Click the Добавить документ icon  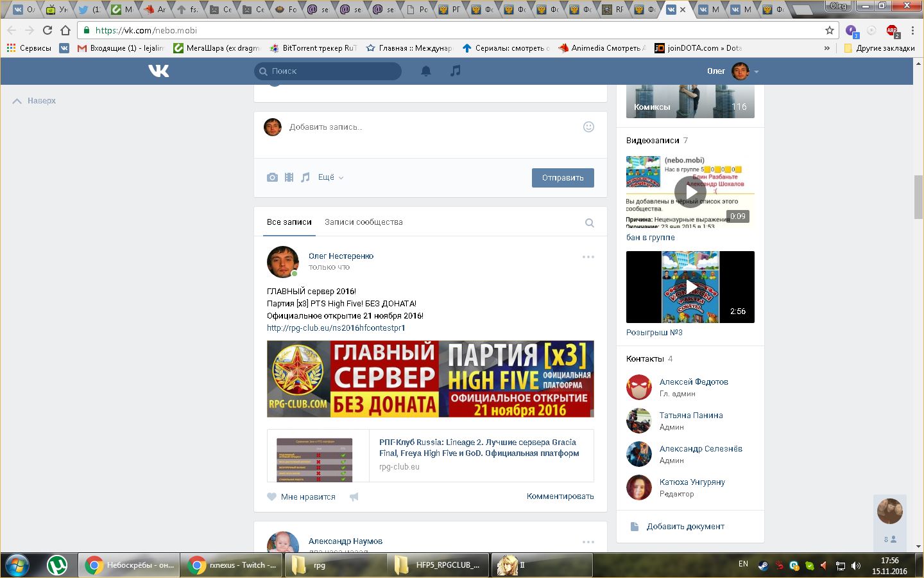(634, 527)
